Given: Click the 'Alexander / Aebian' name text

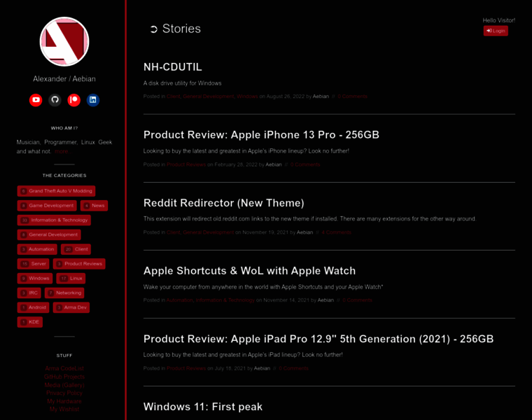Looking at the screenshot, I should [x=64, y=78].
